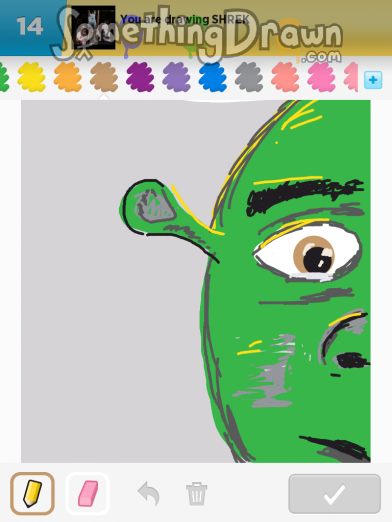Click the drawing canvas on Shrek's eye
Image resolution: width=392 pixels, height=522 pixels.
(308, 253)
